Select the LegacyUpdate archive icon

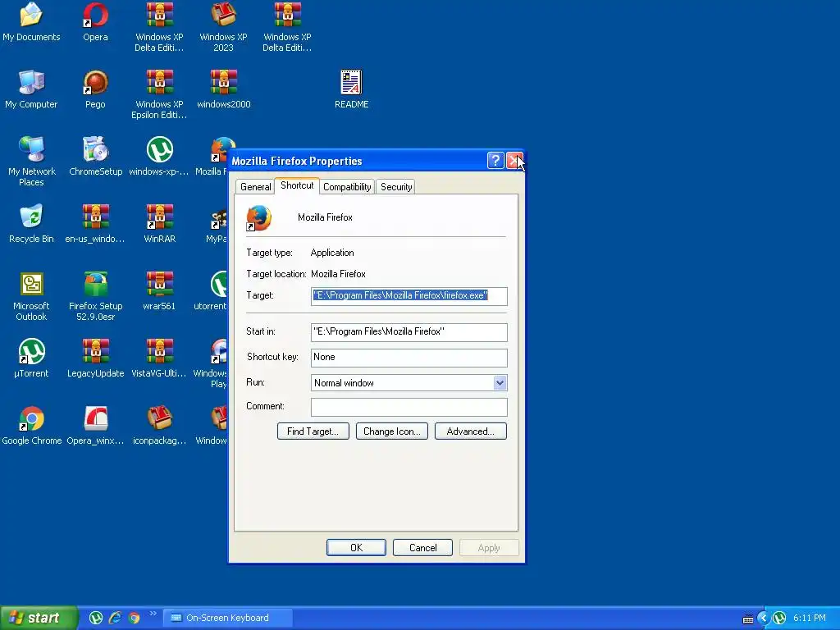point(95,358)
